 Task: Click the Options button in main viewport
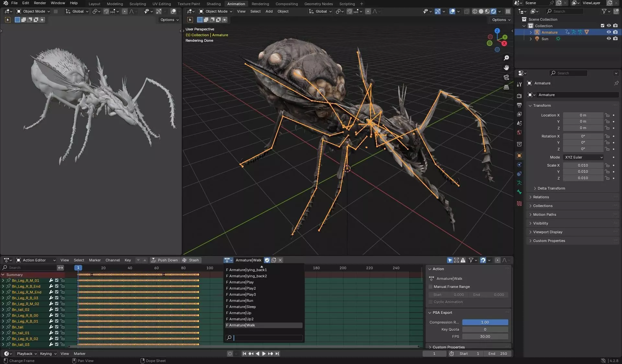click(501, 20)
